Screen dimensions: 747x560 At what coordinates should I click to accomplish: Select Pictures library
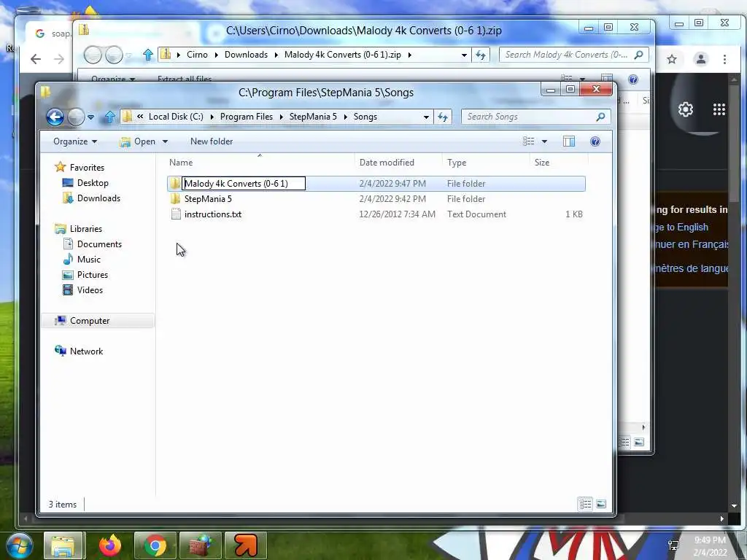93,275
